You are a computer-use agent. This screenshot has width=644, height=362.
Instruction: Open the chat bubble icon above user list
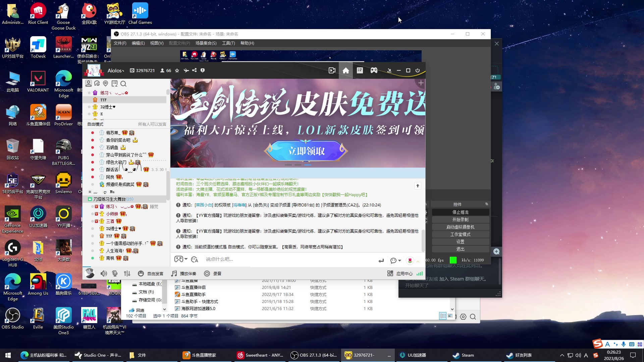point(97,83)
